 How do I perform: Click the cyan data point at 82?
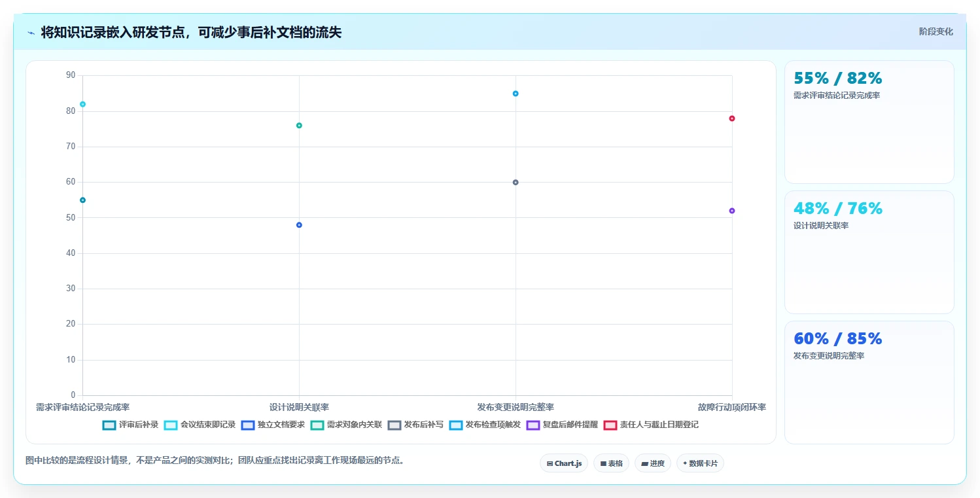(82, 104)
